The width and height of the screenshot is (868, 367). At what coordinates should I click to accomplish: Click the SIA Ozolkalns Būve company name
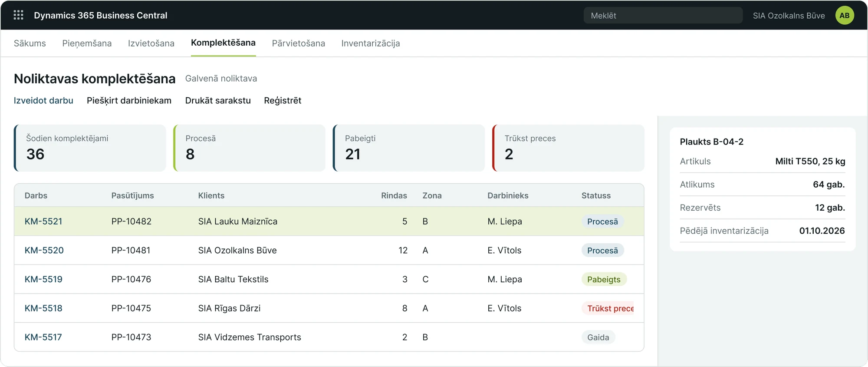789,16
